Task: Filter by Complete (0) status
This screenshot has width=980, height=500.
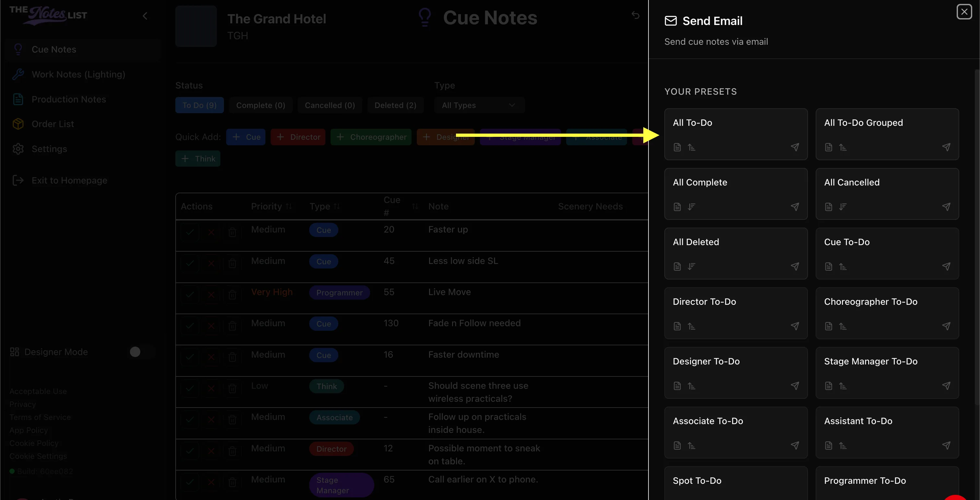Action: click(261, 105)
